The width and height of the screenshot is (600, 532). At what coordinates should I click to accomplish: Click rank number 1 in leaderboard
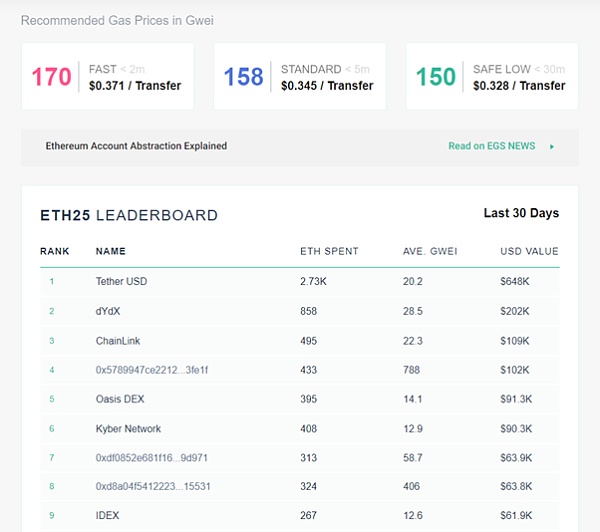click(x=52, y=281)
